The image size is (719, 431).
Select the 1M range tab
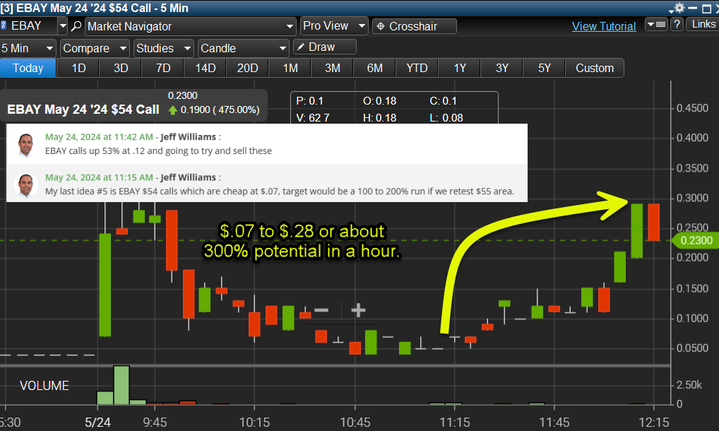click(290, 68)
